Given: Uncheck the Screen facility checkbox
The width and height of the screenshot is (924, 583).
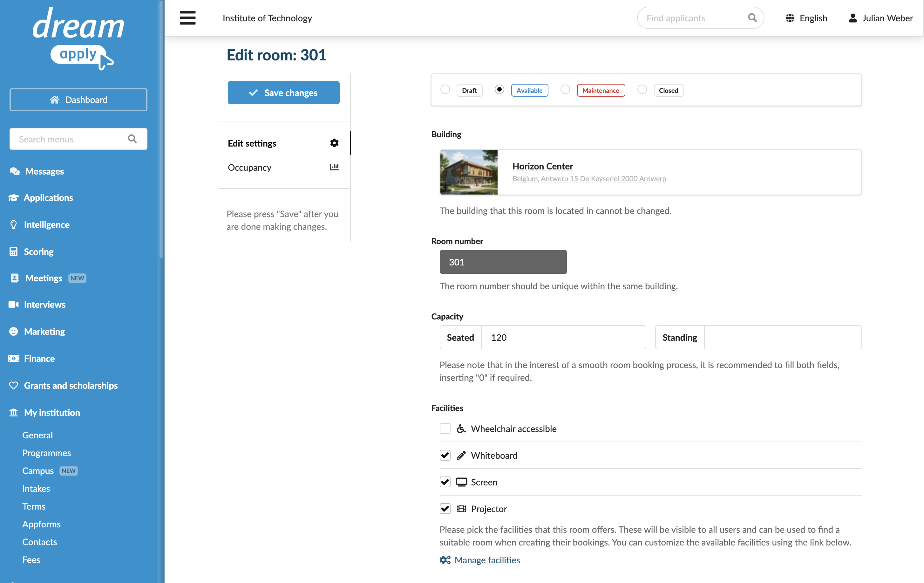Looking at the screenshot, I should point(445,482).
